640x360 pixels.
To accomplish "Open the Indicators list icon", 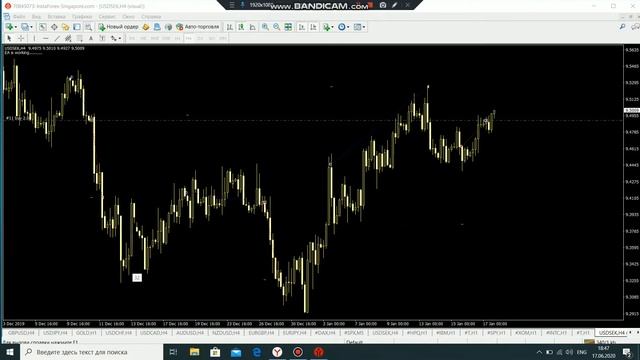I will [326, 27].
